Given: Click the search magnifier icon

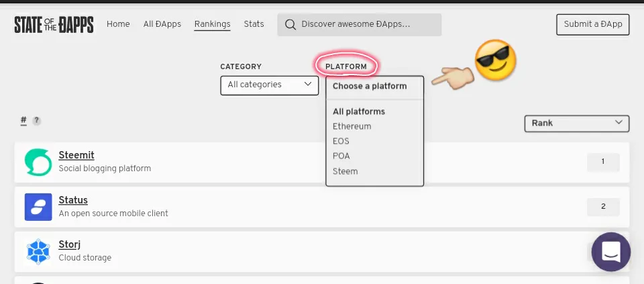Looking at the screenshot, I should (x=290, y=25).
